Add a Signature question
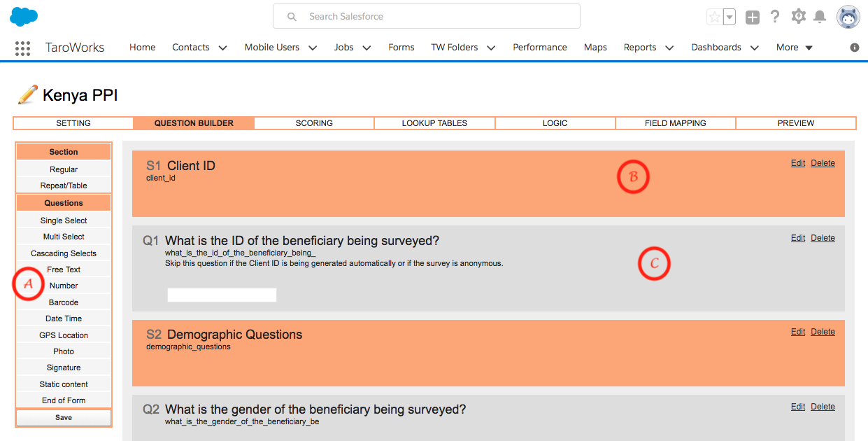This screenshot has height=441, width=868. pos(64,367)
